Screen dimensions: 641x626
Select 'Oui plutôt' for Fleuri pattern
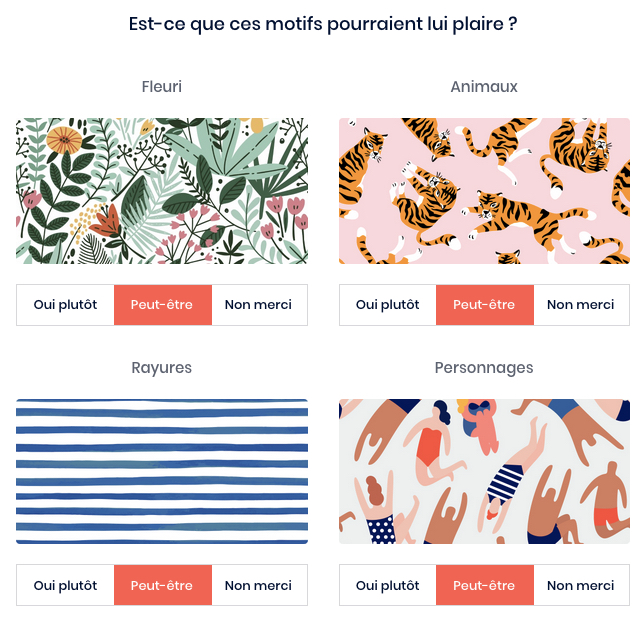[65, 305]
